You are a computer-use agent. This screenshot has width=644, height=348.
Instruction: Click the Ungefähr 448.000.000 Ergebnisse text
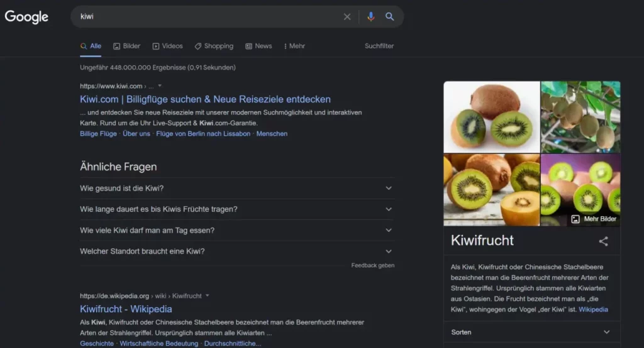(158, 67)
